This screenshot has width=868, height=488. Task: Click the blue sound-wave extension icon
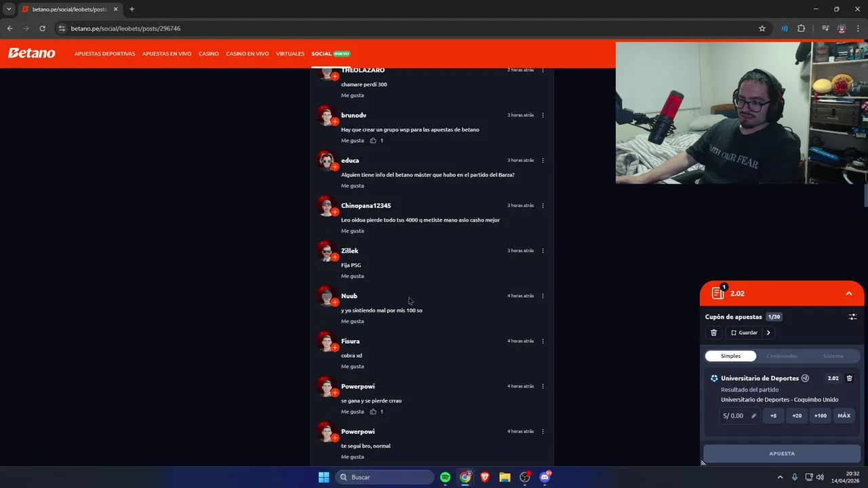[x=785, y=28]
